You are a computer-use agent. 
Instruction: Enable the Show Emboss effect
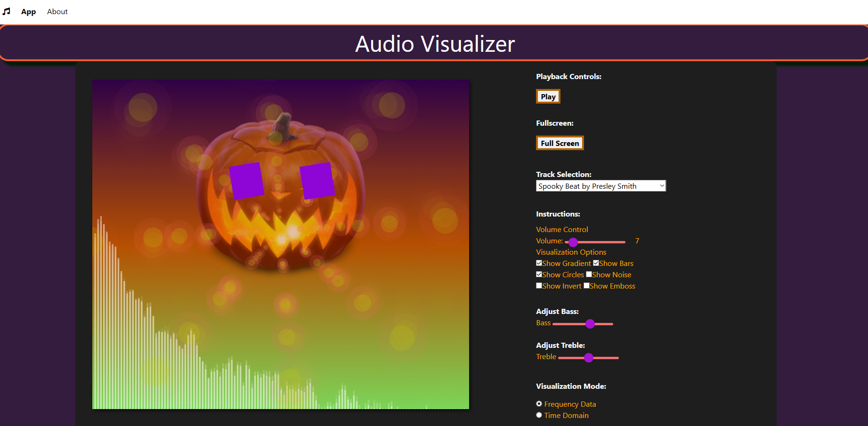[586, 285]
